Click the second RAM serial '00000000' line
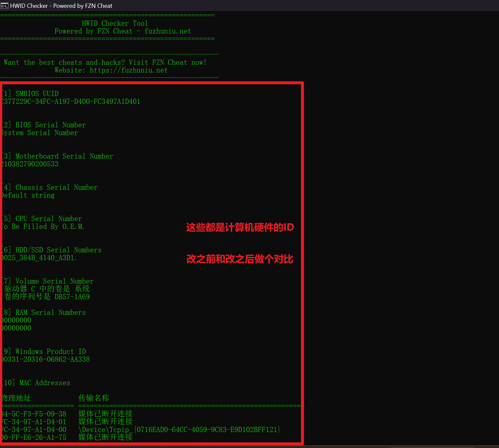 tap(16, 328)
